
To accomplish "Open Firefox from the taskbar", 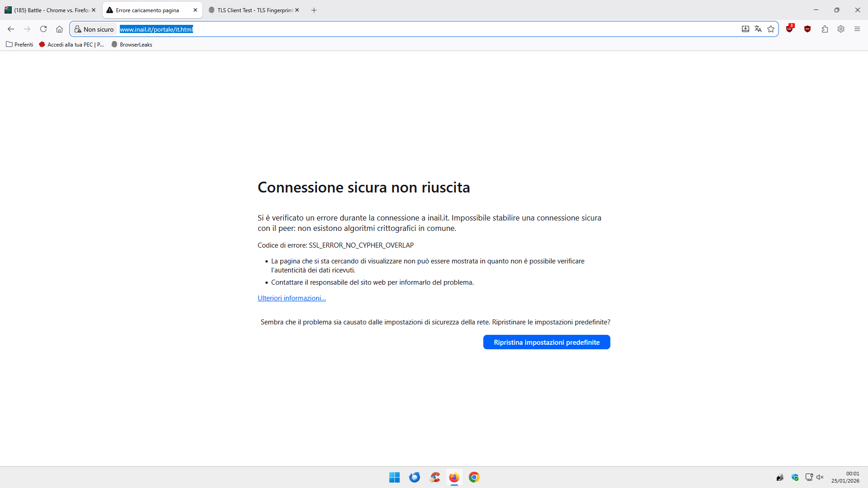I will pos(454,477).
